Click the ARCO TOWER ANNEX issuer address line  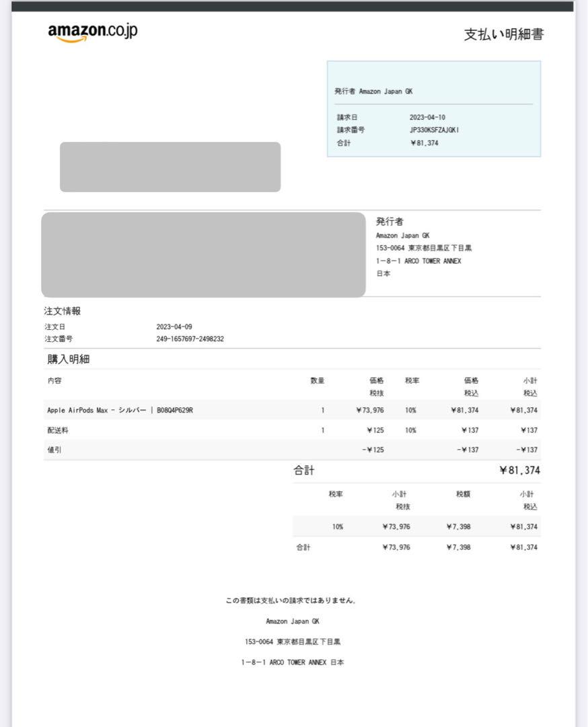click(418, 261)
